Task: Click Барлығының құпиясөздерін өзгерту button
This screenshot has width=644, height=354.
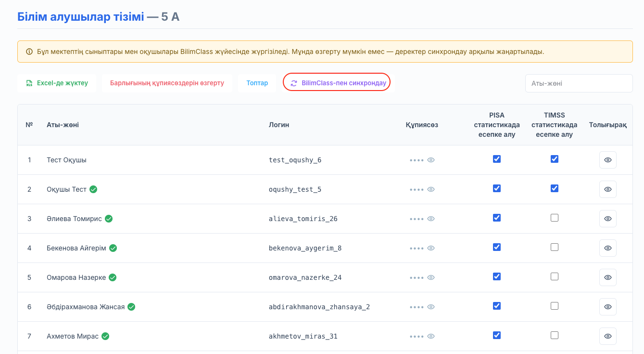Action: click(x=167, y=83)
